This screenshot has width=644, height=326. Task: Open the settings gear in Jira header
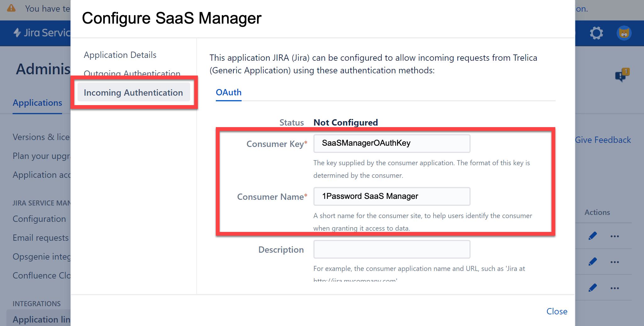coord(596,33)
